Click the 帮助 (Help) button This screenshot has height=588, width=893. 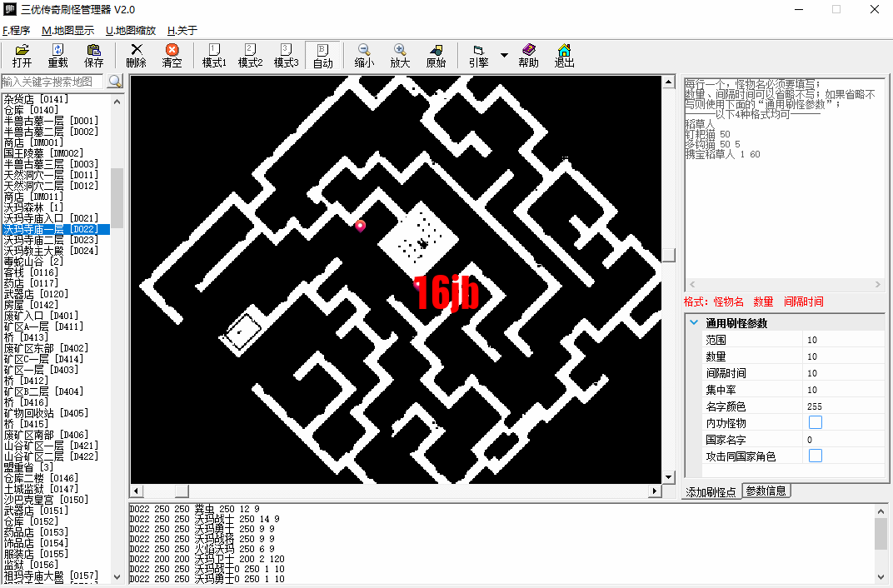(528, 56)
